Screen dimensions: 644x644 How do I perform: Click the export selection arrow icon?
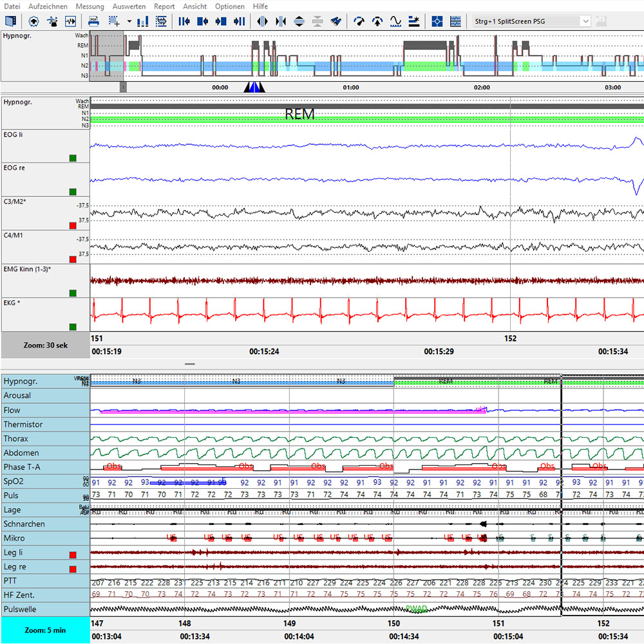tap(162, 21)
